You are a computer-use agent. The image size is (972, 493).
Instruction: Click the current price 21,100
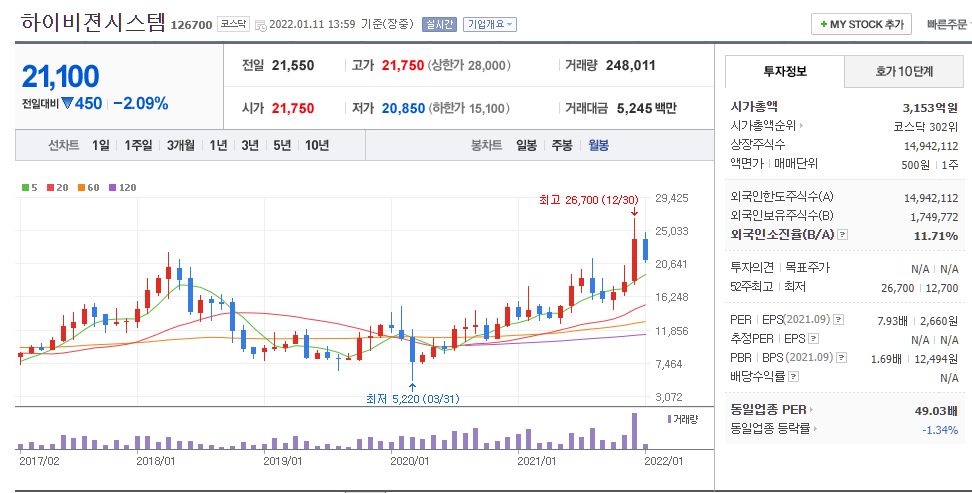[60, 76]
